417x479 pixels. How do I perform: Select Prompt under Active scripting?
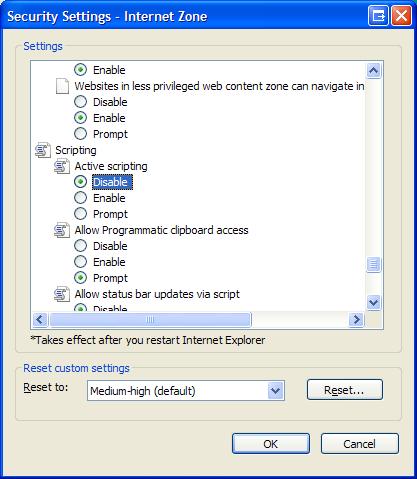[80, 214]
